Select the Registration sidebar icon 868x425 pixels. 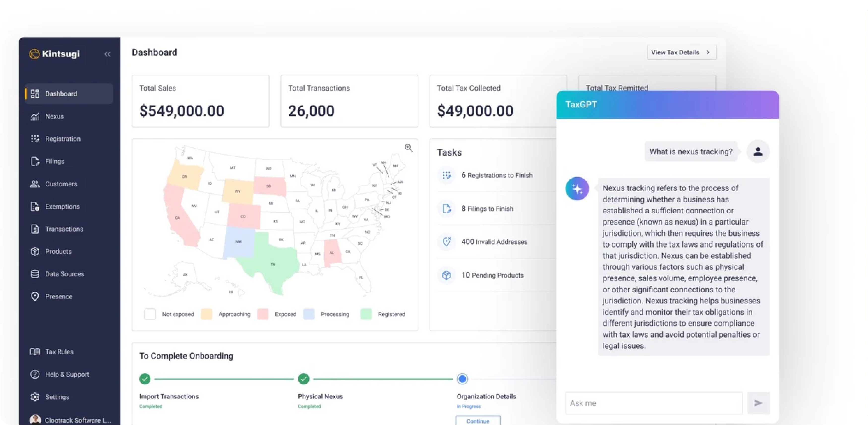tap(35, 139)
